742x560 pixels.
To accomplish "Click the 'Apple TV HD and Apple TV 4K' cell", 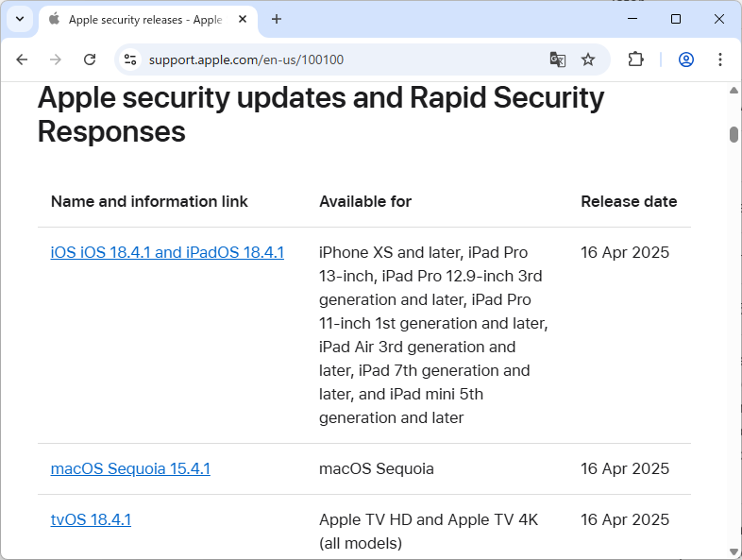I will pyautogui.click(x=429, y=531).
